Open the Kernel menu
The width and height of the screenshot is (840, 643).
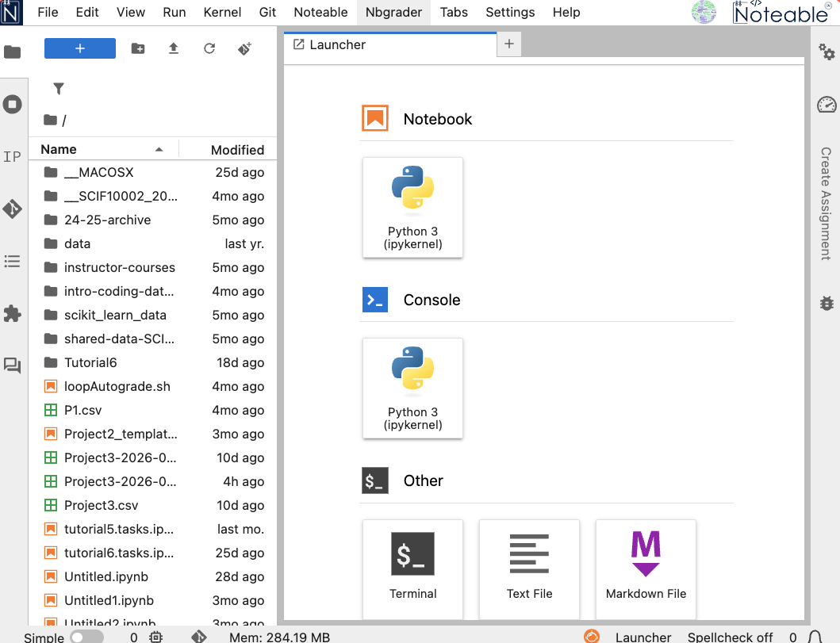click(222, 12)
